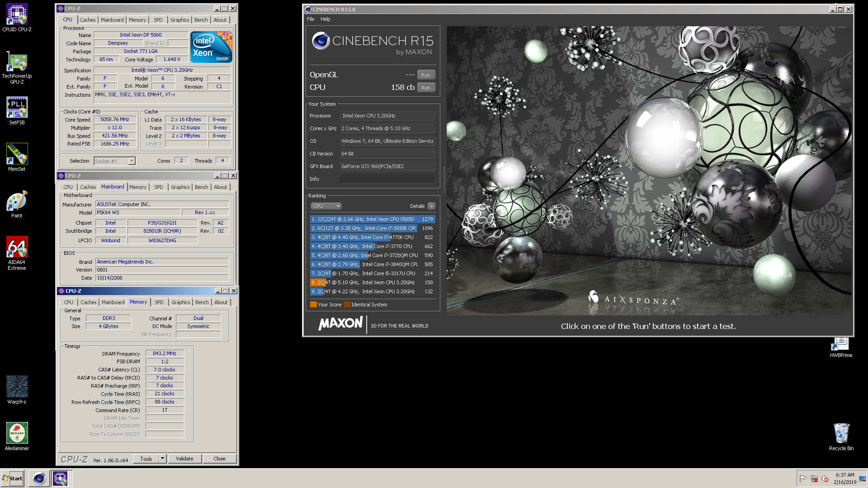
Task: Open the Tools dropdown arrow in CPU-Z
Action: tap(162, 459)
